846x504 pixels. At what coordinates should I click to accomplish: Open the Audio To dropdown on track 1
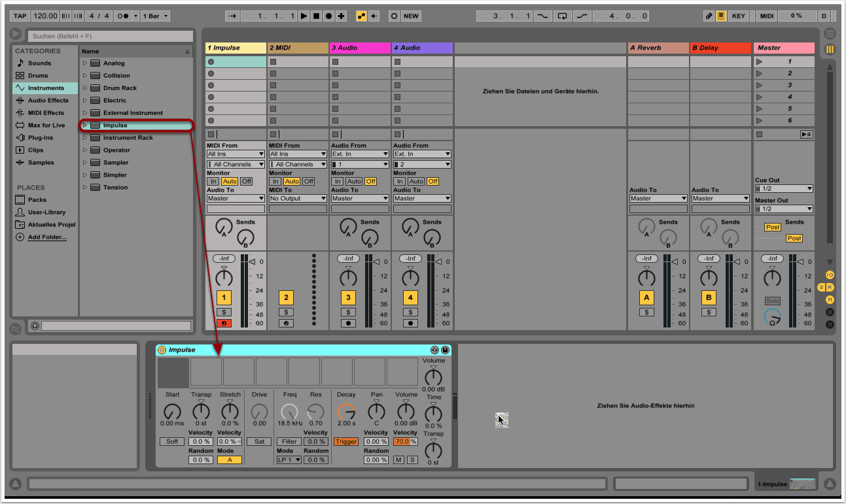(235, 197)
